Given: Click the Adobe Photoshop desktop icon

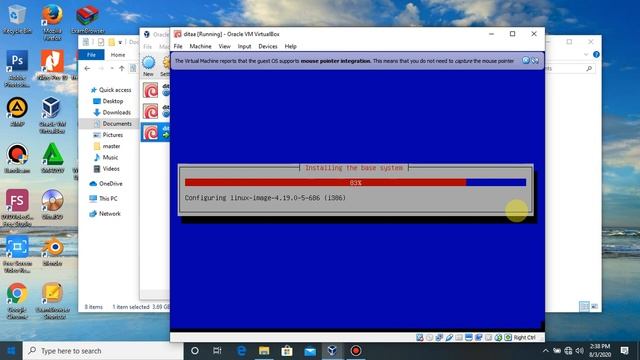Looking at the screenshot, I should (17, 69).
